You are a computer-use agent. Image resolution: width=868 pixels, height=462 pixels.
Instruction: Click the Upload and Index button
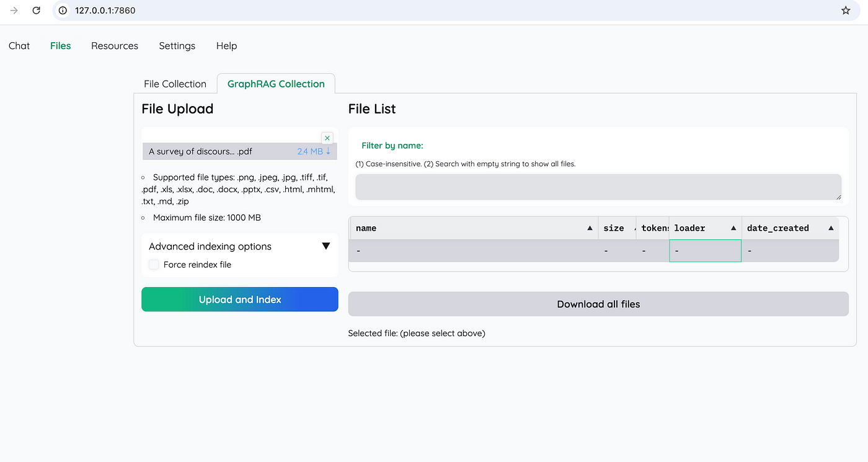tap(239, 299)
